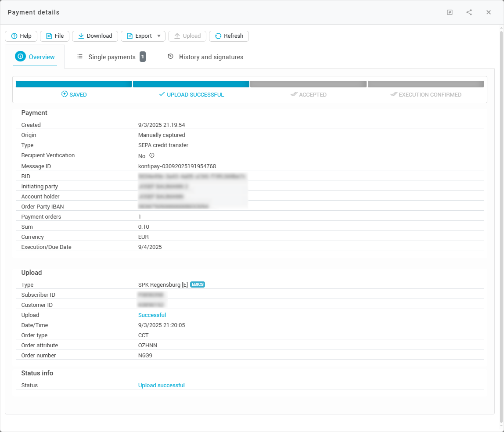
Task: Click the SAVED progress step
Action: point(74,94)
